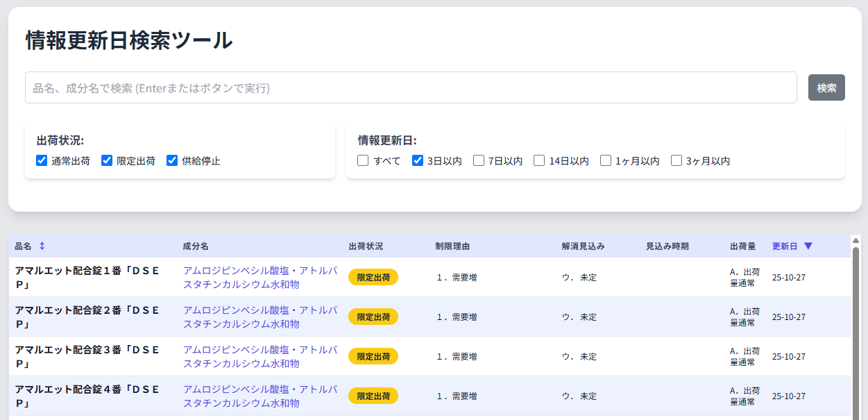Click the sort arrows icon beside 品名 header

(x=42, y=246)
